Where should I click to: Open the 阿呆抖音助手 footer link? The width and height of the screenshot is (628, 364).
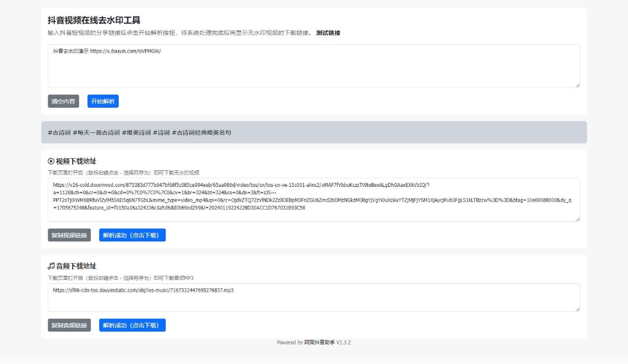pyautogui.click(x=319, y=342)
